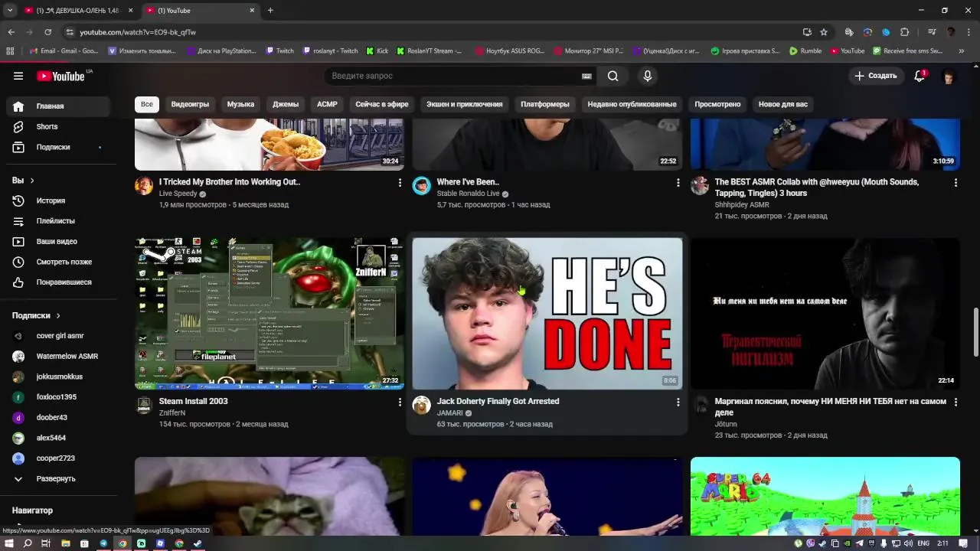Open cover girl asmr channel
The width and height of the screenshot is (980, 551).
coord(60,336)
